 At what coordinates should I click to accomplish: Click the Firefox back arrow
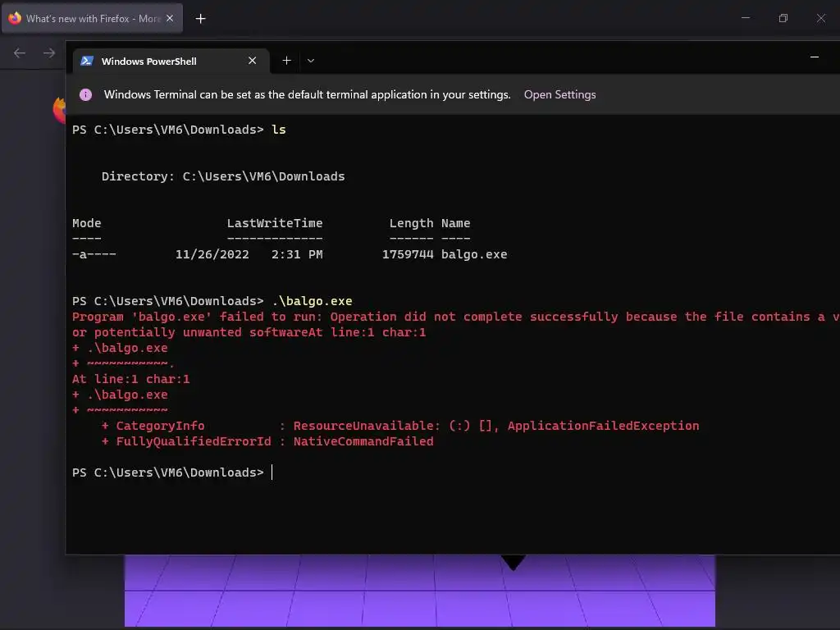pos(20,52)
